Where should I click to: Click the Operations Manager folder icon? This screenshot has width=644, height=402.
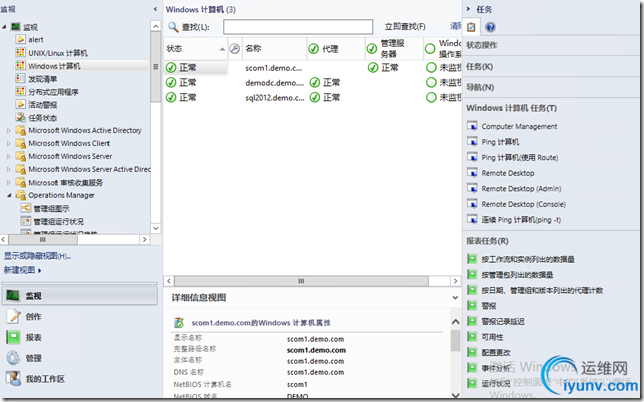[20, 195]
